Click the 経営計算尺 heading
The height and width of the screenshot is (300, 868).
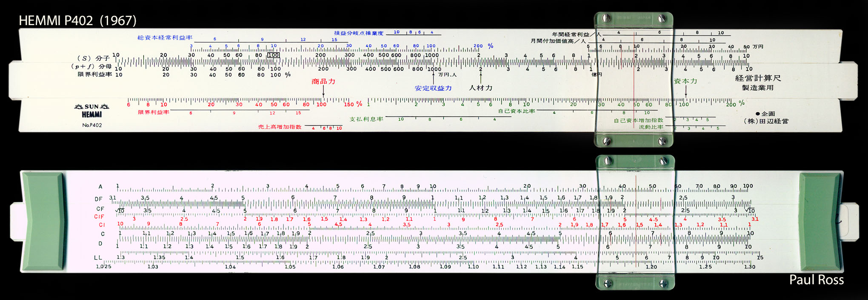click(758, 78)
